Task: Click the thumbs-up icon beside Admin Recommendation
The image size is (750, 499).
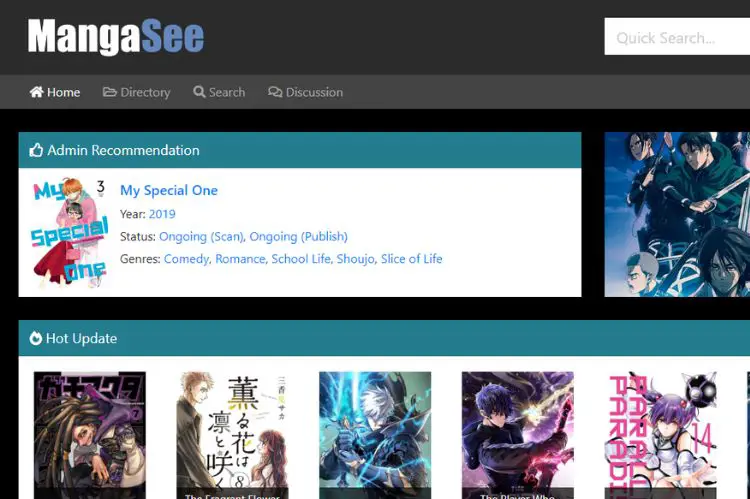Action: tap(36, 150)
